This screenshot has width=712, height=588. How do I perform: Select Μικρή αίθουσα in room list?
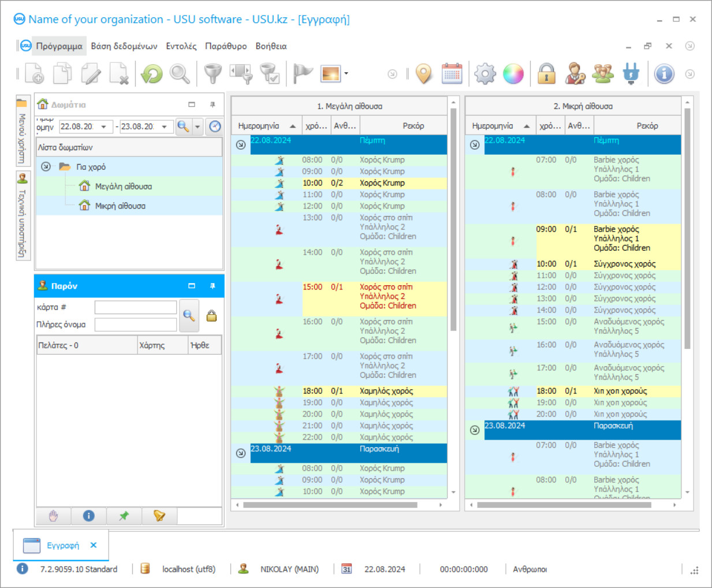click(120, 206)
